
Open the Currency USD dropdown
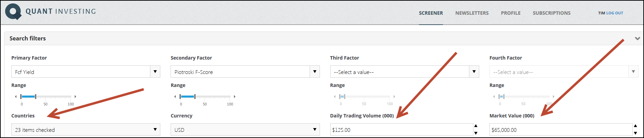coord(245,129)
